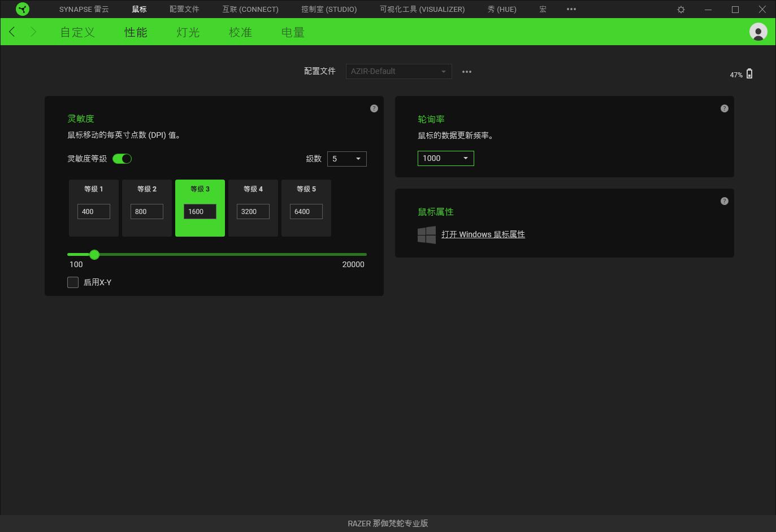This screenshot has height=532, width=776.
Task: Click the user account avatar icon
Action: [x=758, y=32]
